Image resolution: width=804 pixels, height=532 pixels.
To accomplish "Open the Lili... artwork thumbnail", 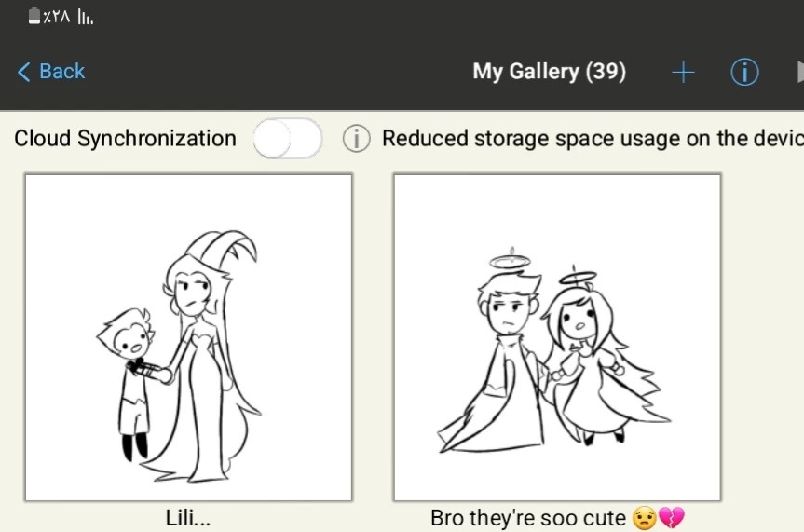I will pos(188,337).
